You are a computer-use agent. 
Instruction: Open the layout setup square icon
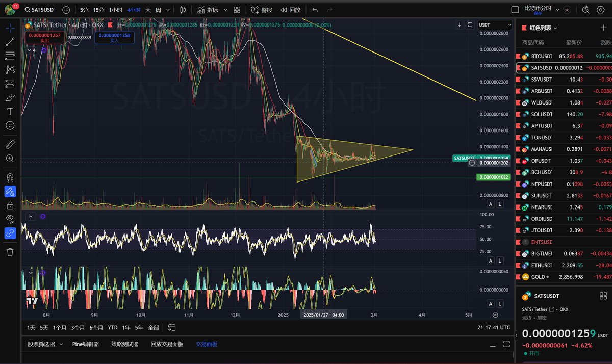(x=515, y=9)
